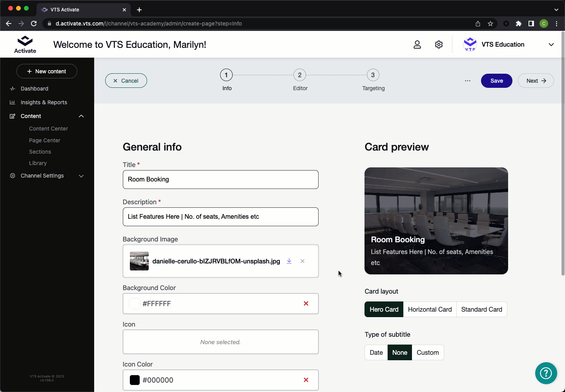Click the Title input field

point(221,180)
